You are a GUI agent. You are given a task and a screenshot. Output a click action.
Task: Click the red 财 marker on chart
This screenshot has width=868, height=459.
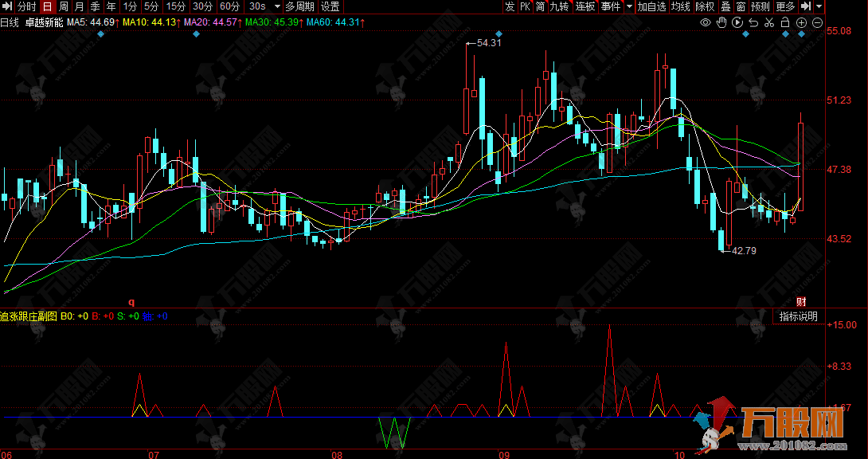[801, 301]
